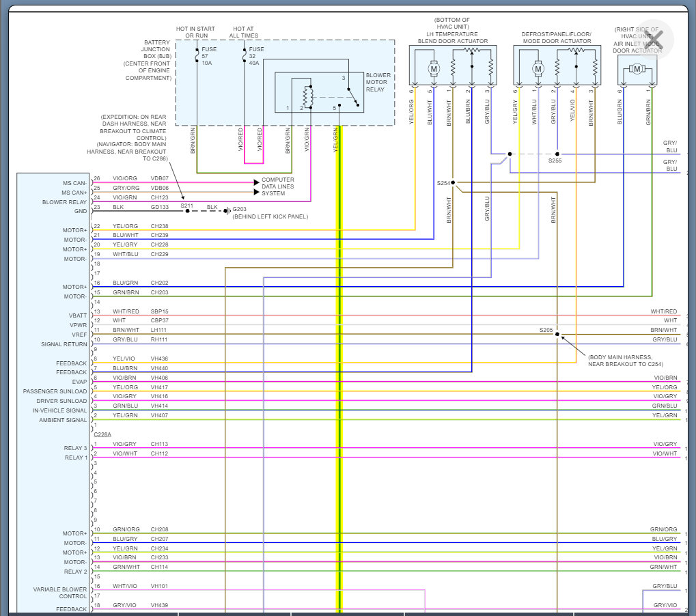Select circuit code 'CH123'
This screenshot has height=616, width=696.
pyautogui.click(x=159, y=197)
